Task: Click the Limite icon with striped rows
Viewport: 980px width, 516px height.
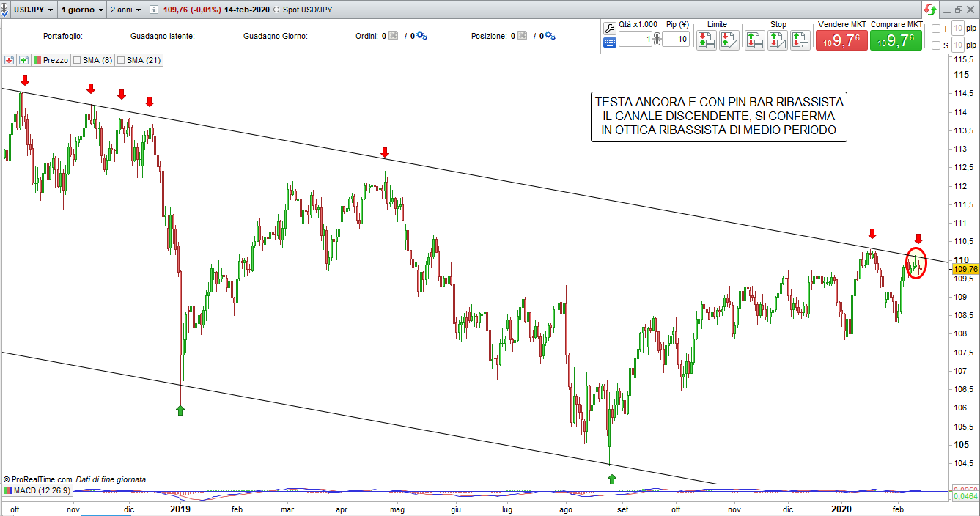Action: pos(707,40)
